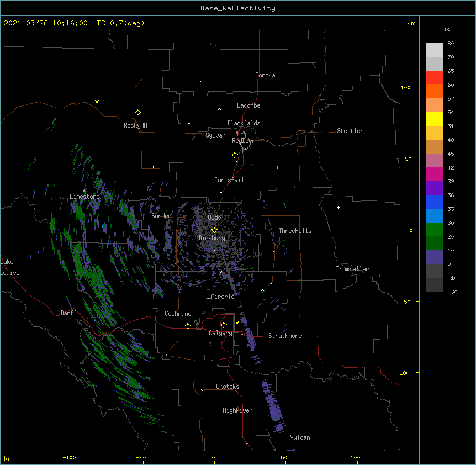
Task: Click the Limestone label
Action: (x=84, y=197)
